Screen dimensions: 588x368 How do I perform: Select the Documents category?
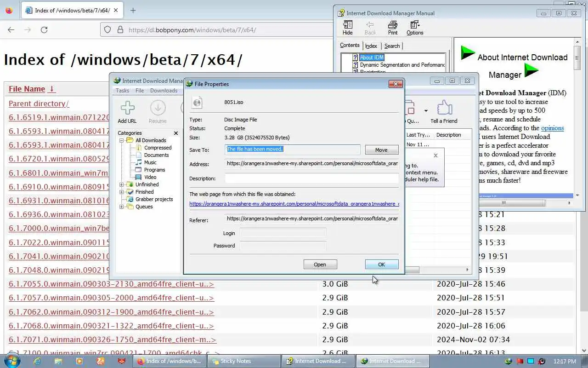(156, 155)
